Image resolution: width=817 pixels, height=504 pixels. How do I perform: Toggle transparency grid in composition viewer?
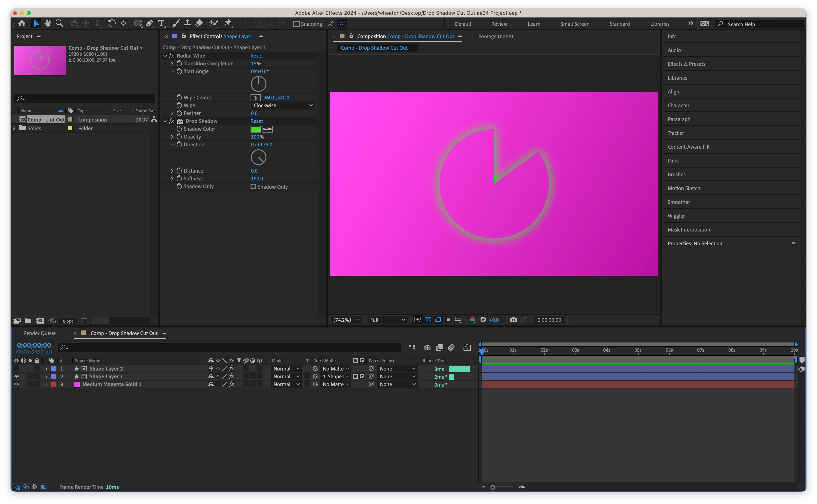(428, 320)
